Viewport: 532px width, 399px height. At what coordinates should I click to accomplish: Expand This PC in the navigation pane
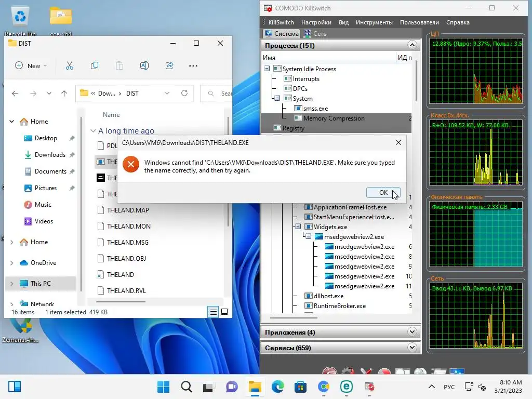pos(12,283)
